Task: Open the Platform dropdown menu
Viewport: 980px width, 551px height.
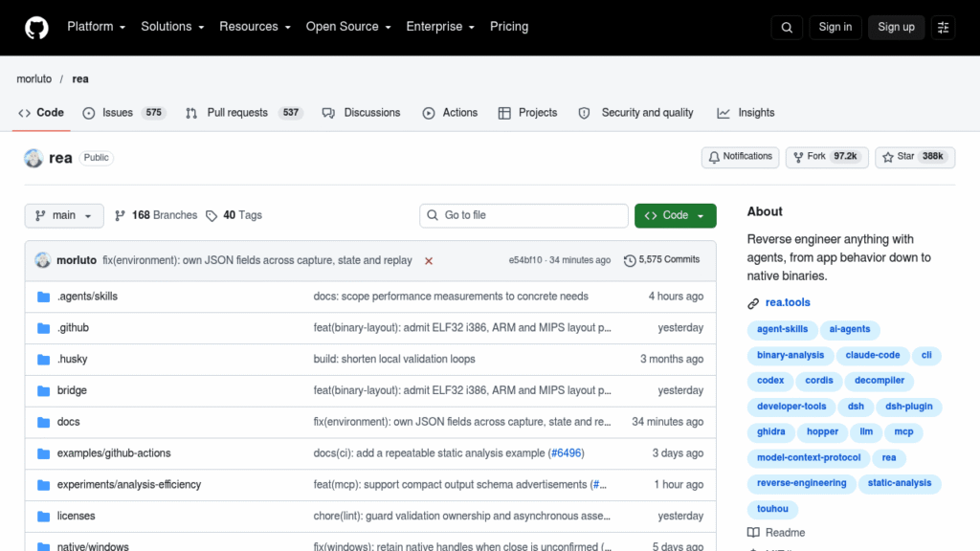Action: point(97,27)
